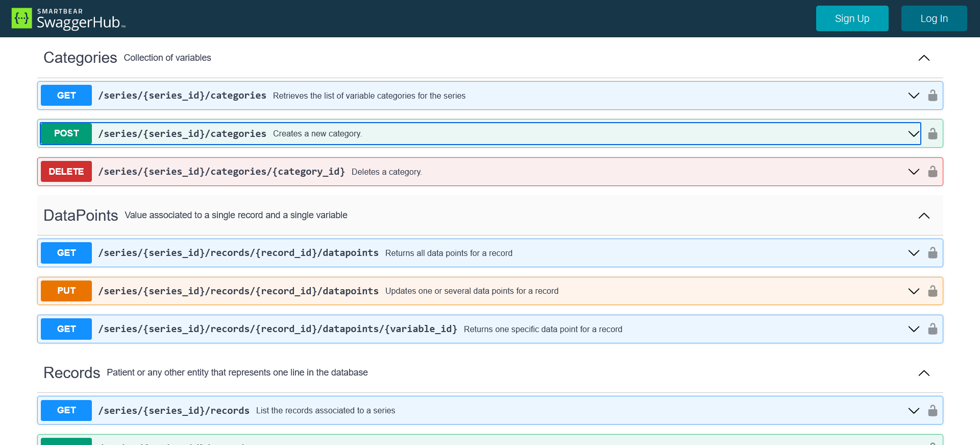
Task: Expand GET all datapoints operation chevron
Action: coord(914,253)
